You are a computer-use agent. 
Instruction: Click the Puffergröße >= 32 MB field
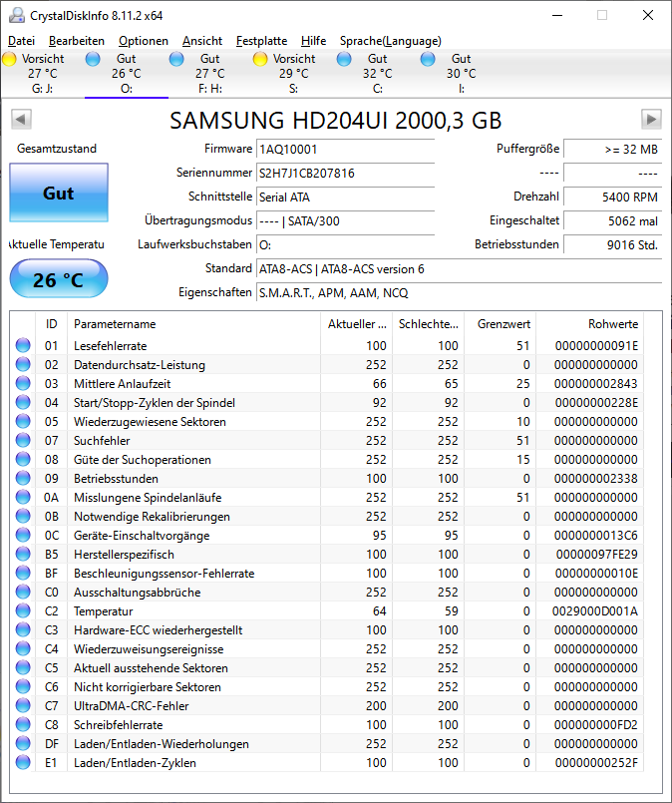point(612,149)
